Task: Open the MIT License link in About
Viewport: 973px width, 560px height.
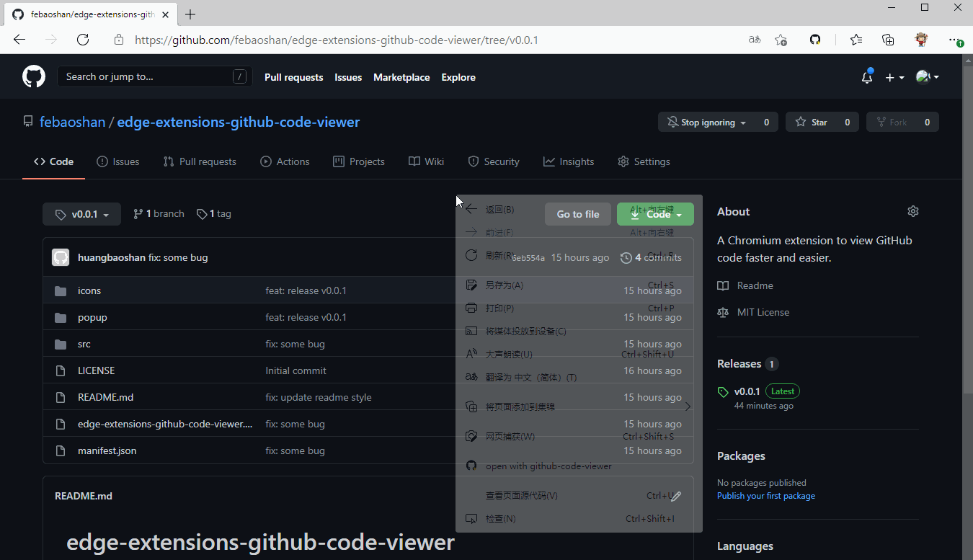Action: 753,312
